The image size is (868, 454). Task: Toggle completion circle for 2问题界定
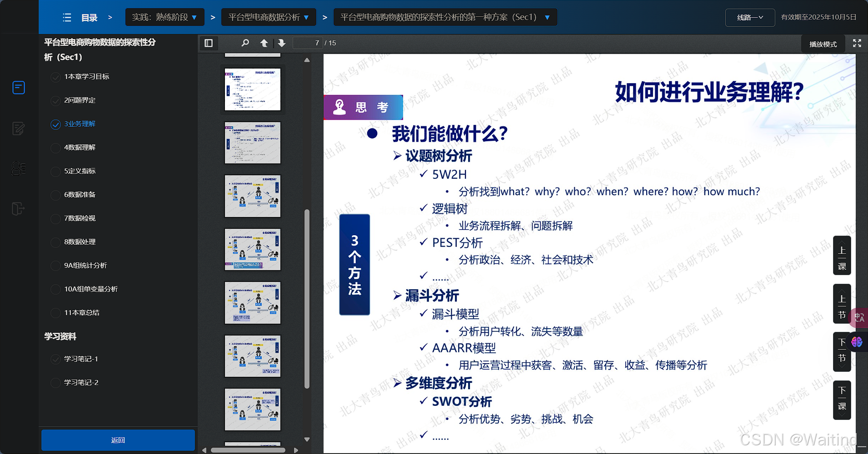tap(55, 101)
